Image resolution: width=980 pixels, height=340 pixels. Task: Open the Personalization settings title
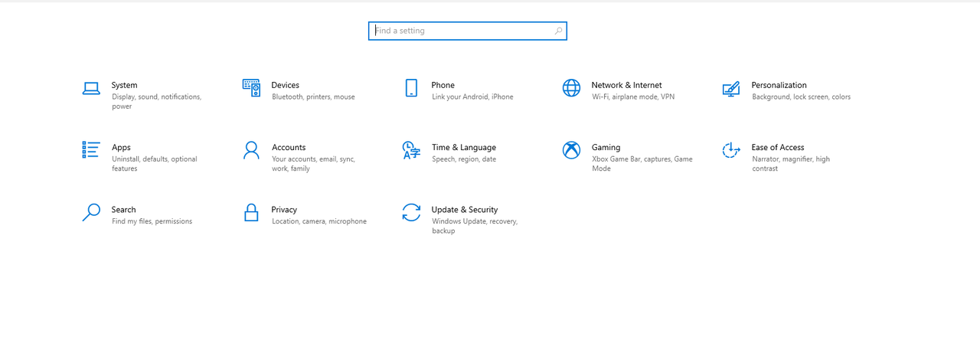click(x=779, y=85)
